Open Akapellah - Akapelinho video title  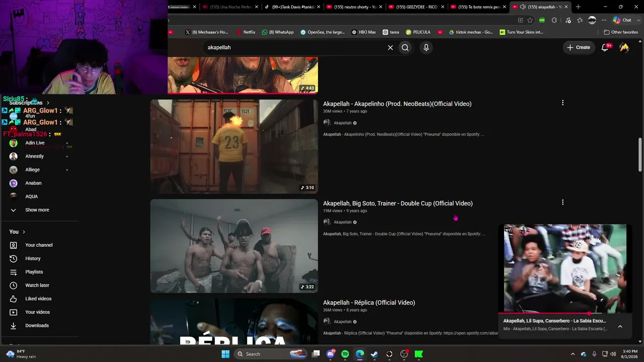(x=397, y=104)
